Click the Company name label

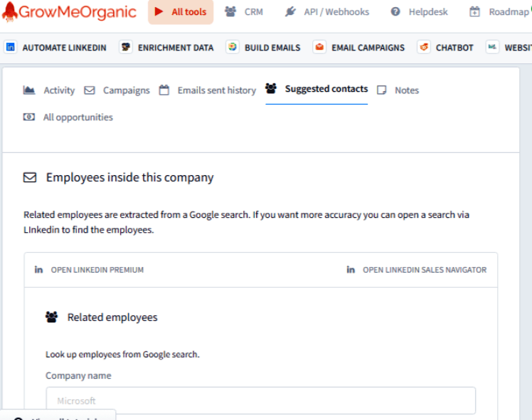point(78,376)
